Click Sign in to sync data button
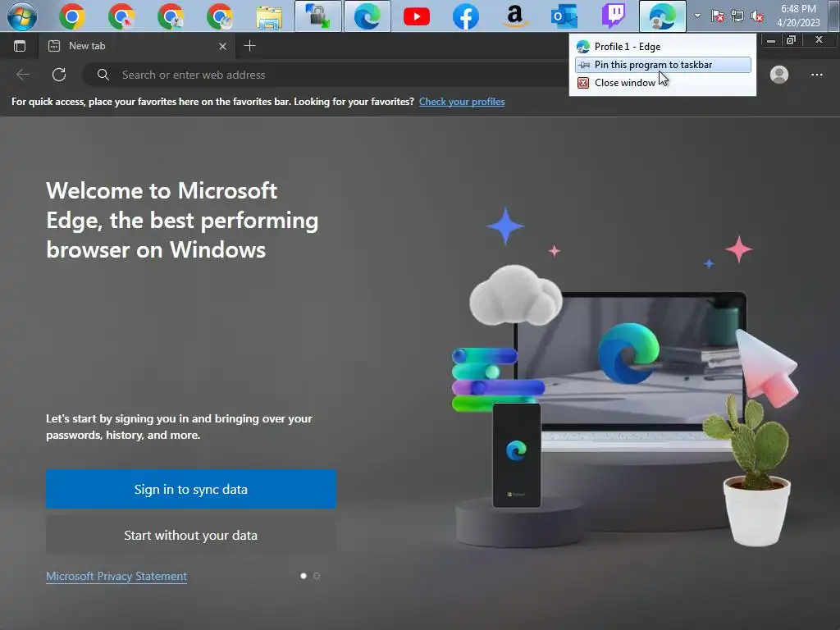Viewport: 840px width, 630px height. click(190, 489)
